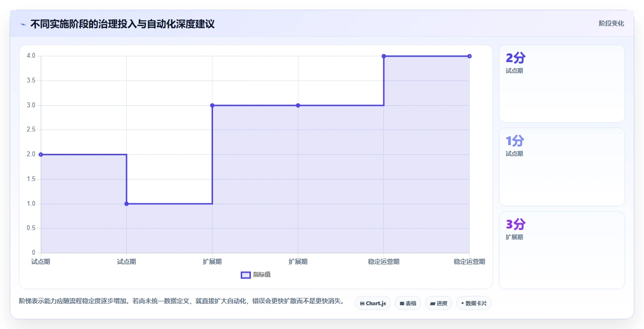The width and height of the screenshot is (644, 329).
Task: Click the 试点期 data point at value 1.0
Action: point(127,204)
